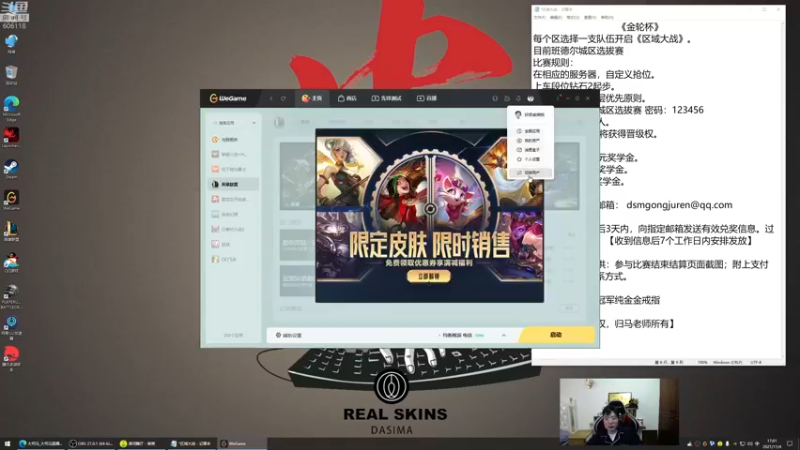Open the red Launcher desktop shortcut
The width and height of the screenshot is (800, 450).
tap(11, 138)
